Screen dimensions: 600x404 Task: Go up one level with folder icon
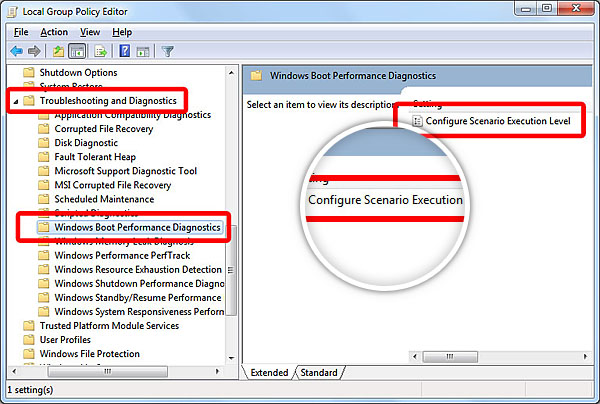coord(58,51)
